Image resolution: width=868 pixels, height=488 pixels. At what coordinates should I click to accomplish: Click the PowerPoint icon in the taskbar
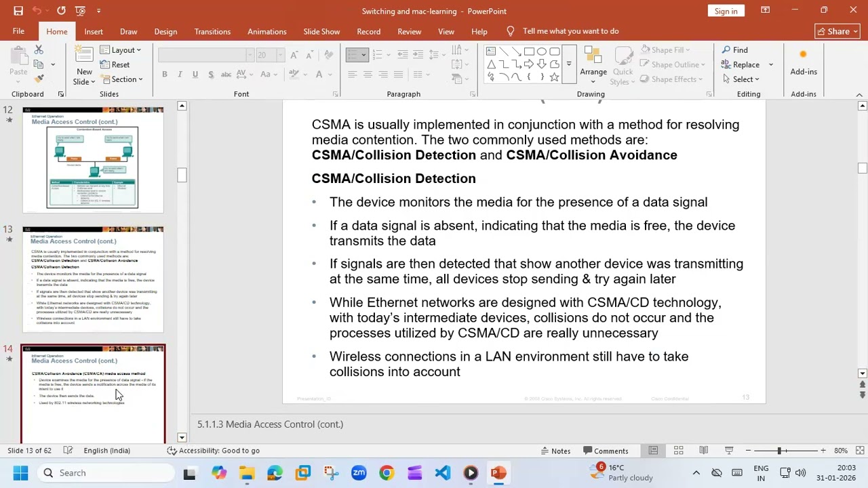(x=498, y=473)
